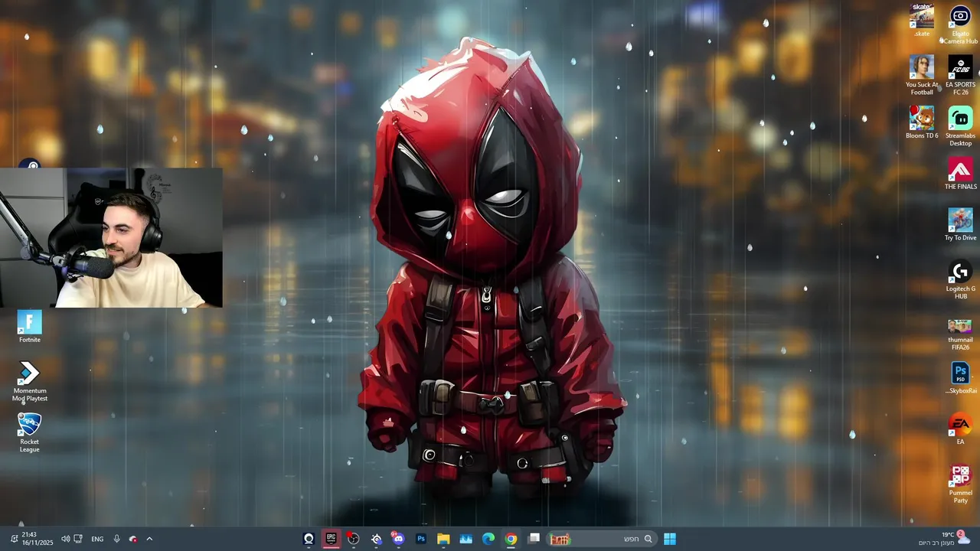
Task: Select the Fortnite desktop icon
Action: (x=29, y=328)
